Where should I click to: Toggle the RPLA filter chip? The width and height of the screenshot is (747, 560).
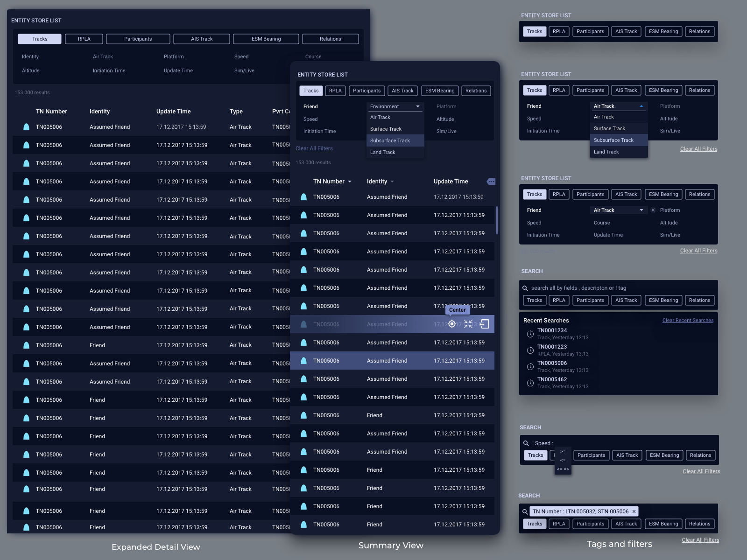(x=335, y=91)
